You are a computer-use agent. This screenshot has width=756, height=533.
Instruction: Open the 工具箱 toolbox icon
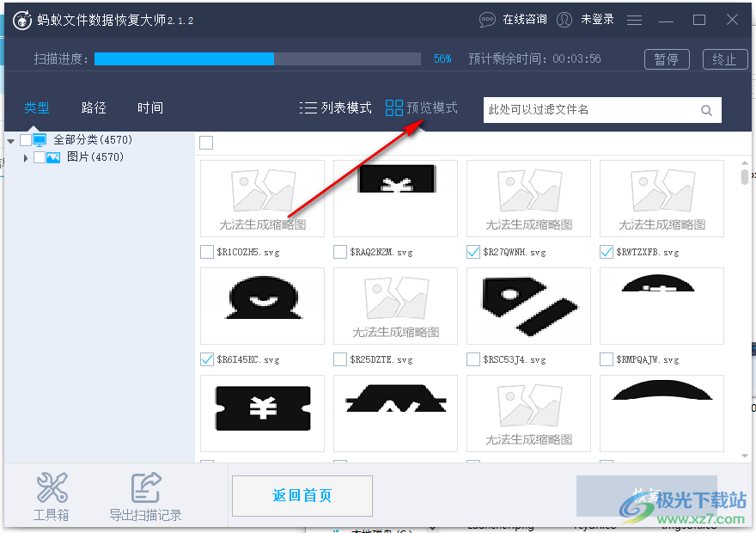52,487
